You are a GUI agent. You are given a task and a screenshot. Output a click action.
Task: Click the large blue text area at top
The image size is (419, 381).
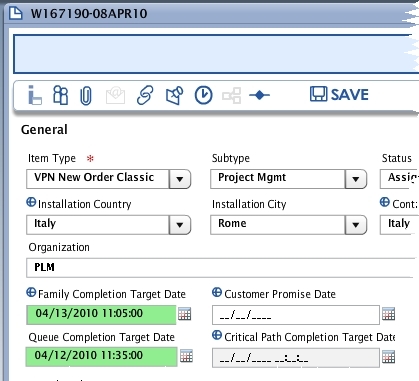216,54
